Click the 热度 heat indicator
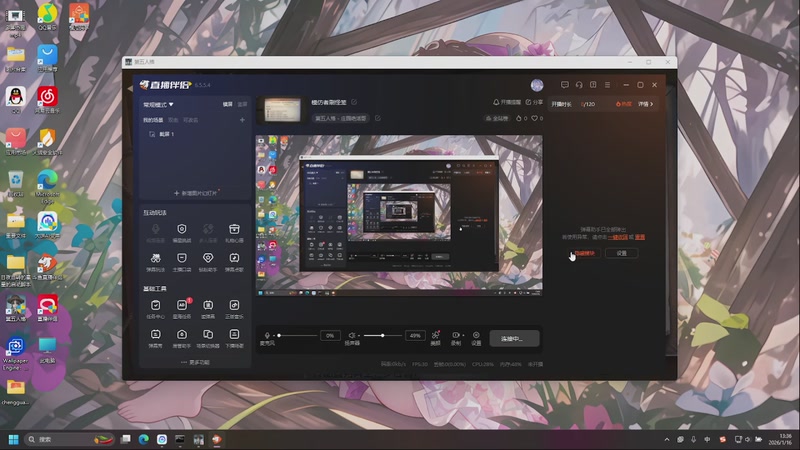800x450 pixels. point(623,104)
